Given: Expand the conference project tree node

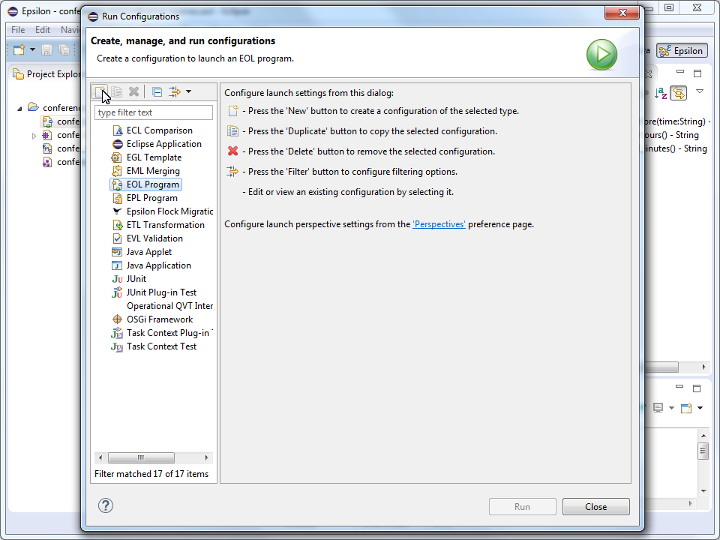Looking at the screenshot, I should point(20,108).
